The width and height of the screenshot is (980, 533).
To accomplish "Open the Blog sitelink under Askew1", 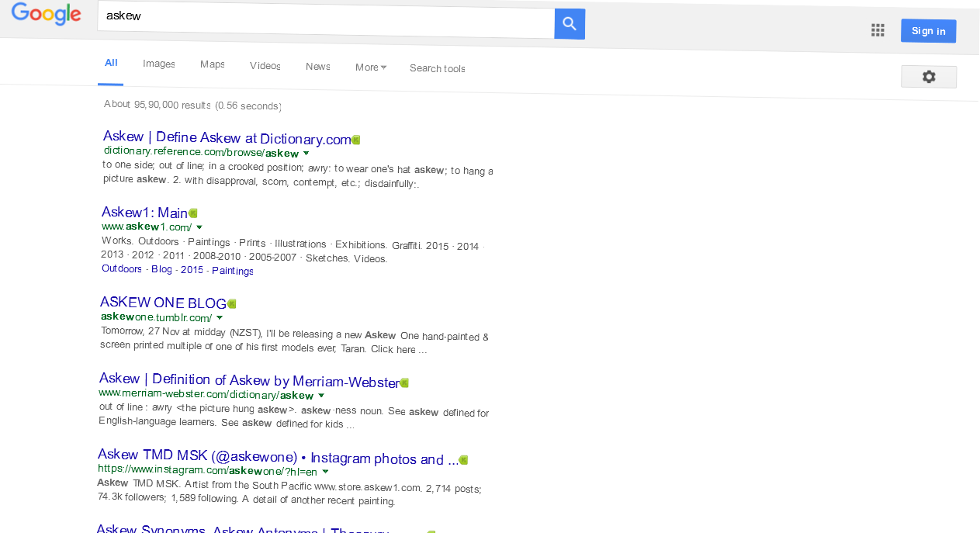I will [x=161, y=269].
